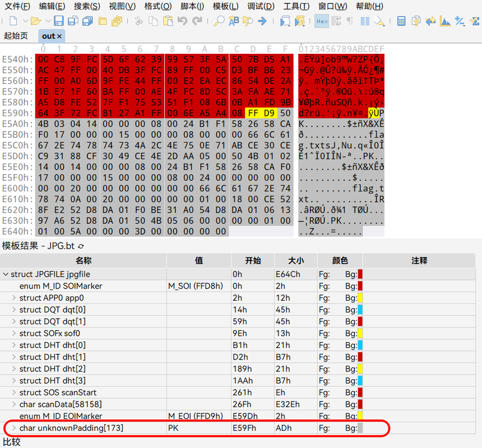The height and width of the screenshot is (448, 482).
Task: Click the E540h address label
Action: pyautogui.click(x=17, y=59)
